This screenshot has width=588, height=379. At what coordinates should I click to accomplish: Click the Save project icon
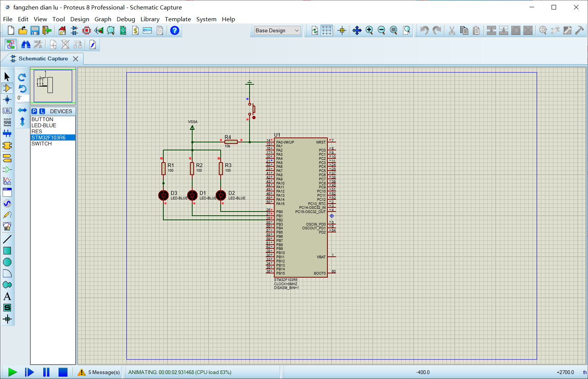(x=35, y=30)
